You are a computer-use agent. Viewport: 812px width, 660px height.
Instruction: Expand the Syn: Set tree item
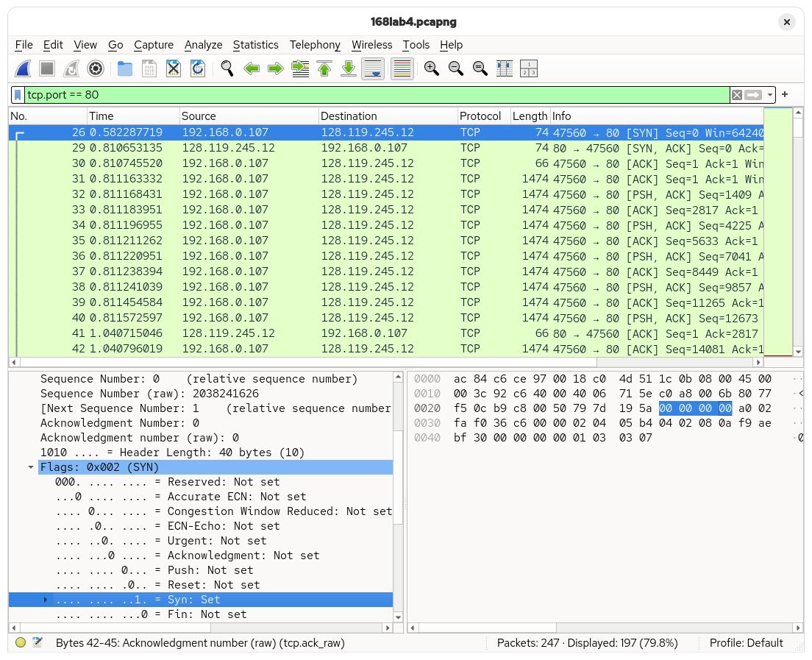pyautogui.click(x=46, y=600)
